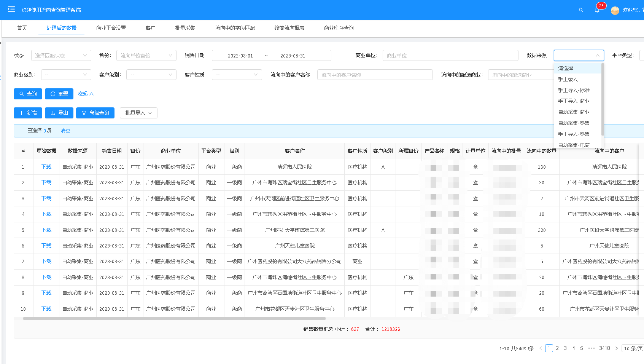Open 流向中的字段匹配 tab
644x364 pixels.
tap(235, 28)
